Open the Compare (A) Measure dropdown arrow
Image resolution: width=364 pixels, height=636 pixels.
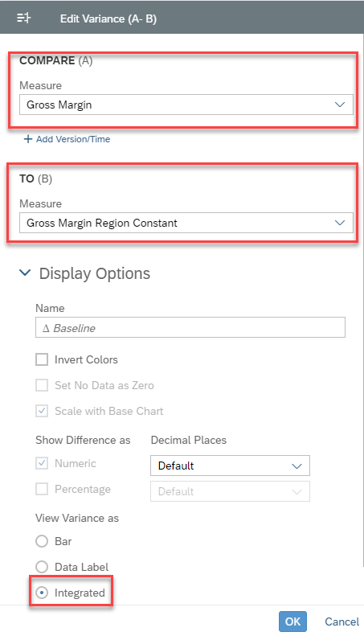click(x=340, y=105)
